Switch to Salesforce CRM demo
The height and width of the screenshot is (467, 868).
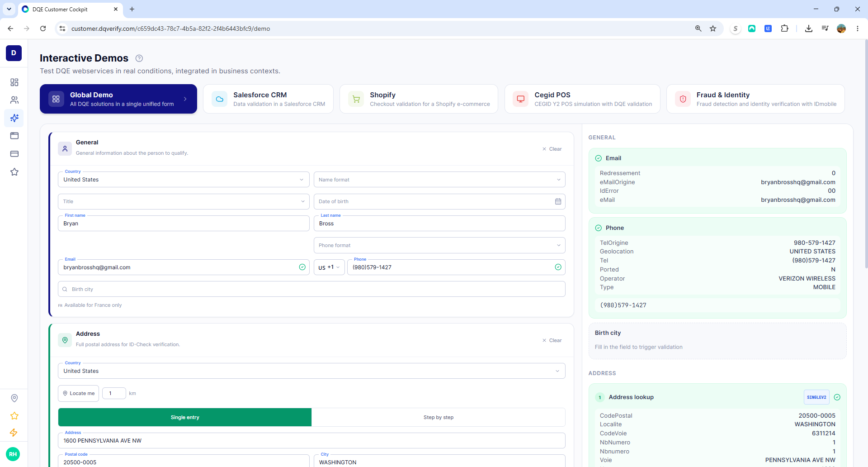[x=268, y=99]
